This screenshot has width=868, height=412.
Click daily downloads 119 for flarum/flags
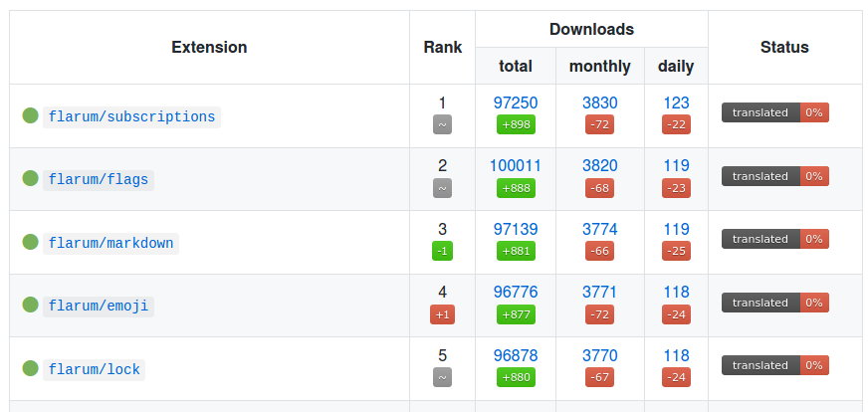pyautogui.click(x=677, y=166)
